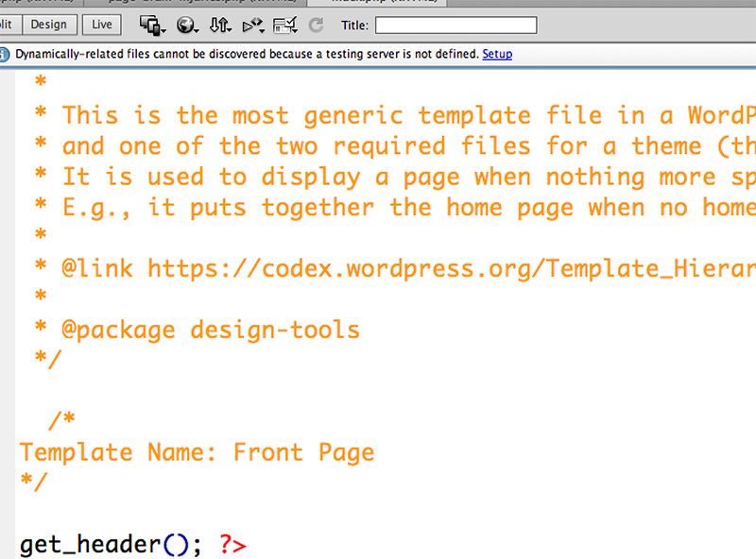
Task: Toggle Live view on
Action: tap(102, 25)
